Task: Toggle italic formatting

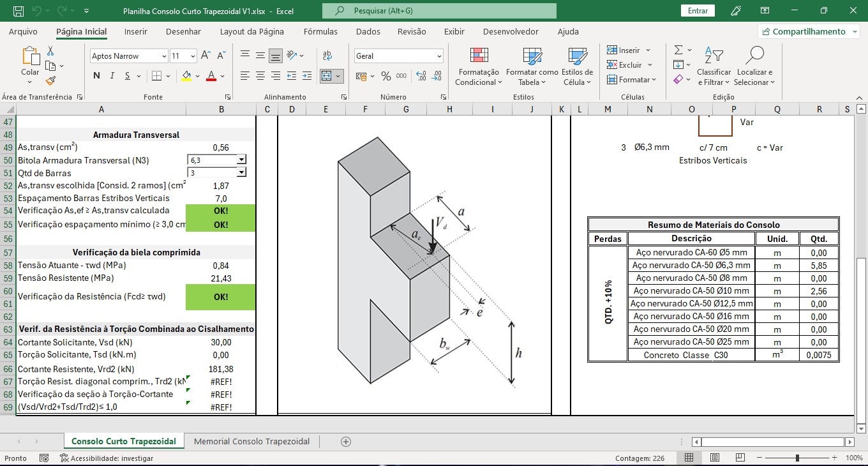Action: pos(112,76)
